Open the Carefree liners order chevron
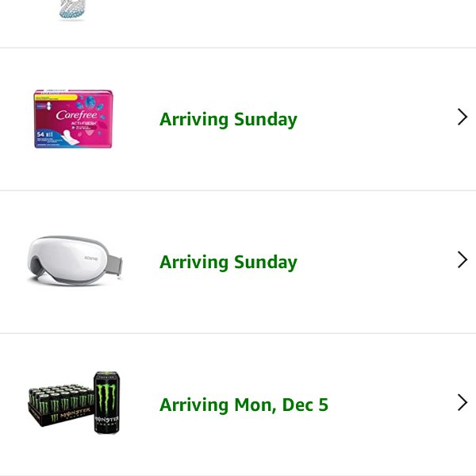Screen dimensions: 476x476 point(463,117)
